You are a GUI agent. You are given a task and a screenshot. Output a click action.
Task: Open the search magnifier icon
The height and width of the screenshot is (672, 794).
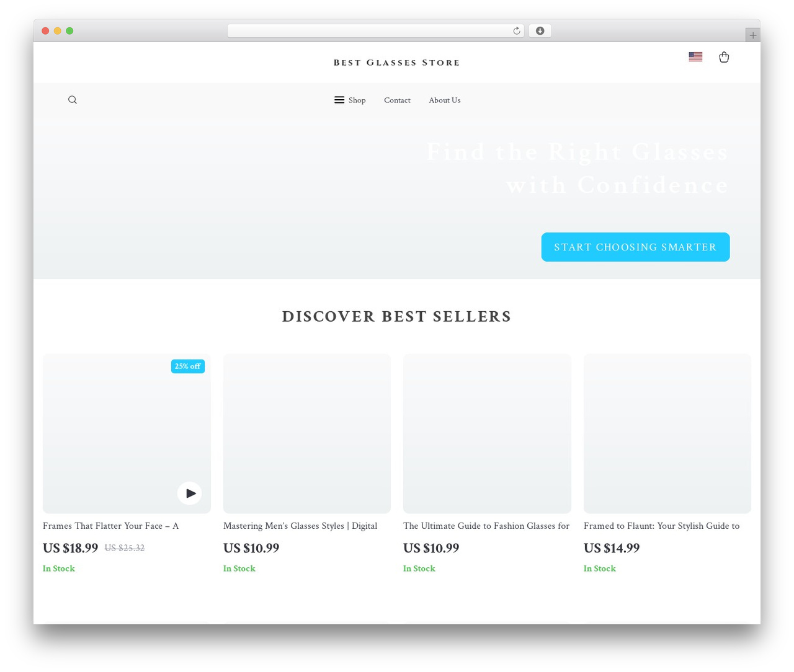(73, 100)
